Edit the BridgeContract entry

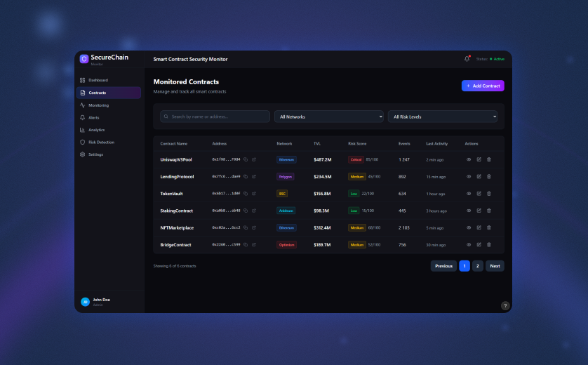(x=479, y=245)
